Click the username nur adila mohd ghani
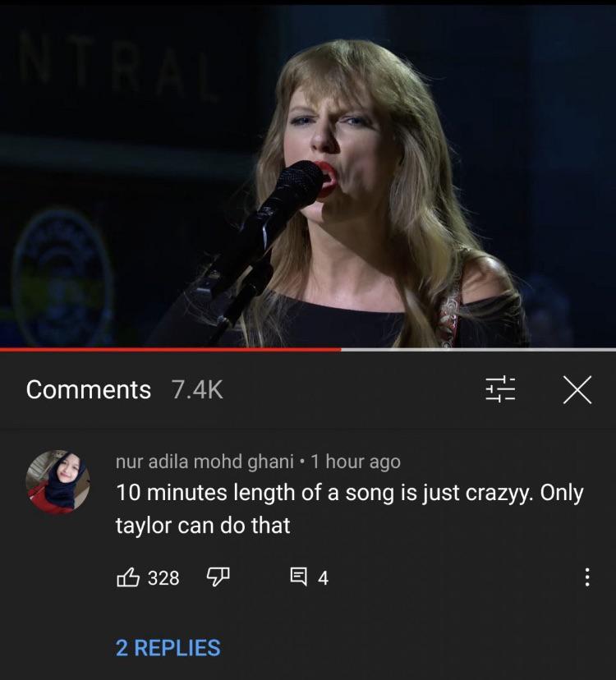Screen dimensions: 616x680 pos(205,462)
